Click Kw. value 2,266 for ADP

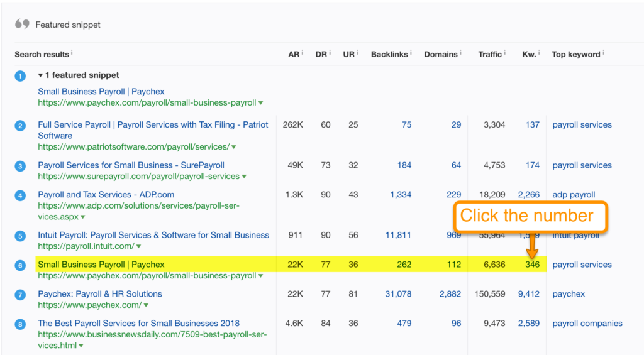(x=528, y=195)
